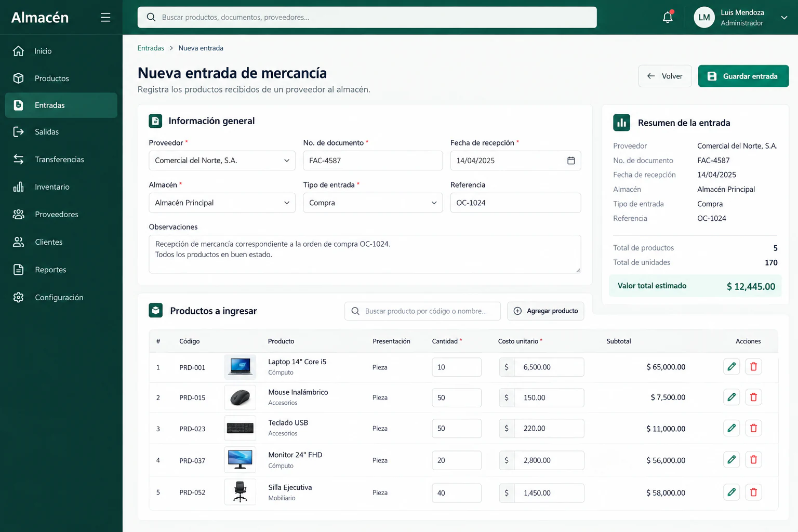Open Reportes in the sidebar
Screen dimensions: 798x532
pyautogui.click(x=61, y=270)
